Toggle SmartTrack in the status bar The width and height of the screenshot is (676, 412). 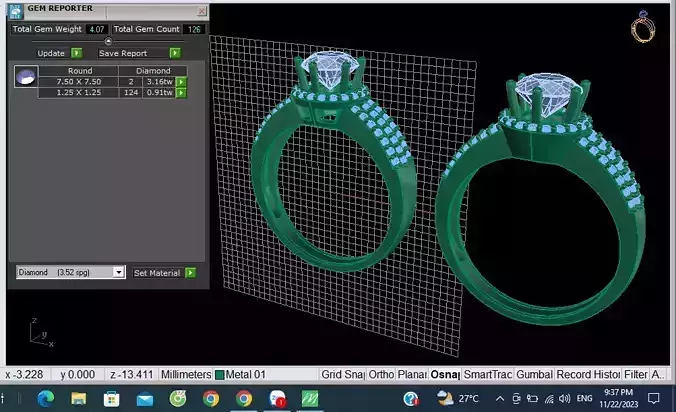pos(488,375)
